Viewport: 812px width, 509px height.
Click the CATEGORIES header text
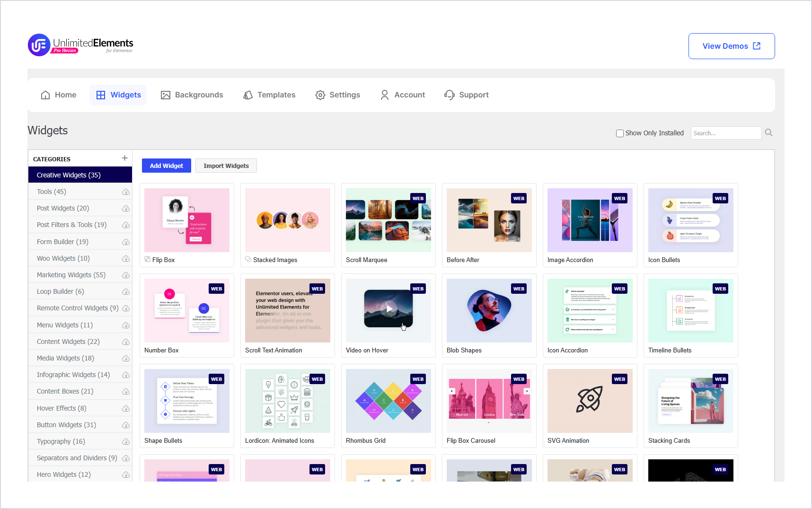52,159
